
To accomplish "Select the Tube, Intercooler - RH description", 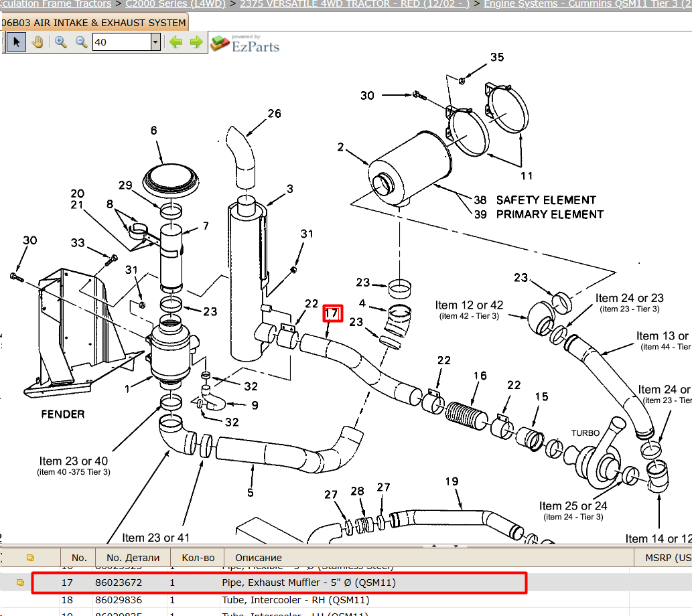I will point(295,600).
